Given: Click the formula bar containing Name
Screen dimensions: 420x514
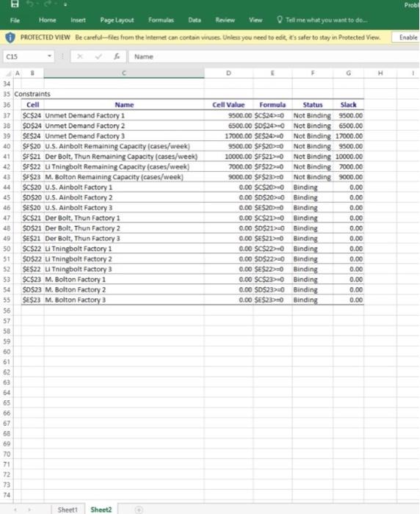Looking at the screenshot, I should 274,57.
